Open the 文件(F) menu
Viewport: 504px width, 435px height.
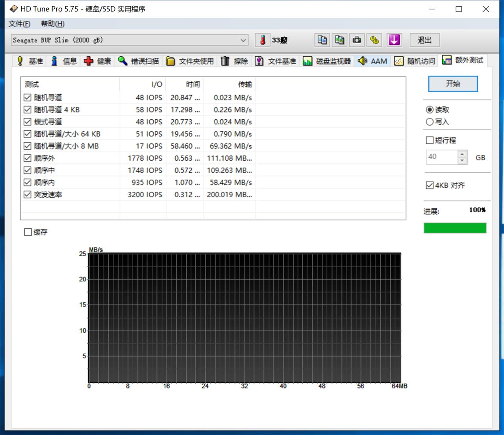pyautogui.click(x=19, y=24)
